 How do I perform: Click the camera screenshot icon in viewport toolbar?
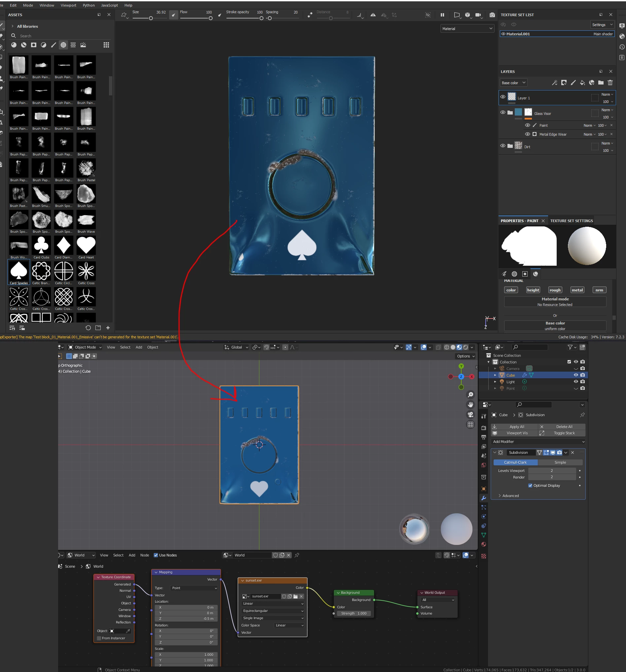492,15
